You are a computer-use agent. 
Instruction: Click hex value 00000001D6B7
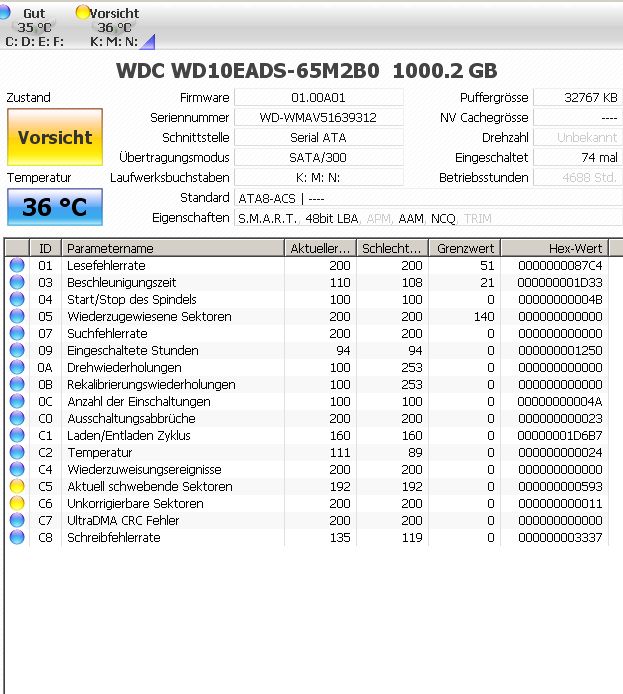(x=560, y=435)
